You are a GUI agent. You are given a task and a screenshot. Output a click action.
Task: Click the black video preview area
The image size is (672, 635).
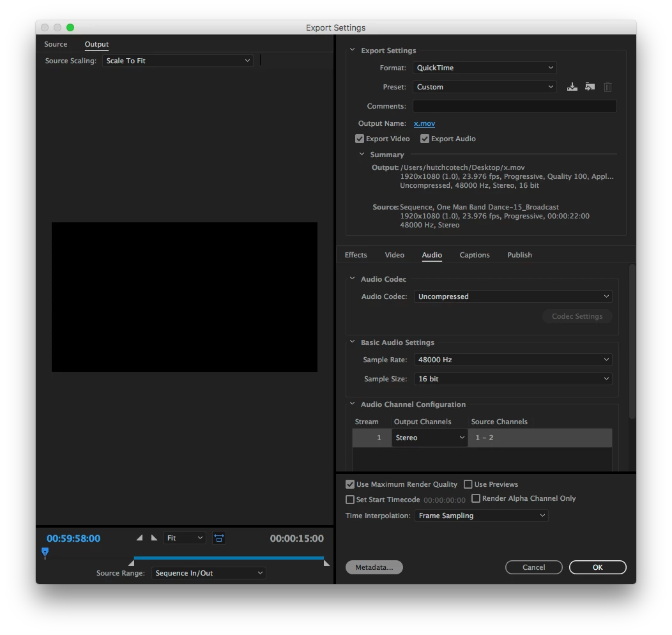[184, 297]
